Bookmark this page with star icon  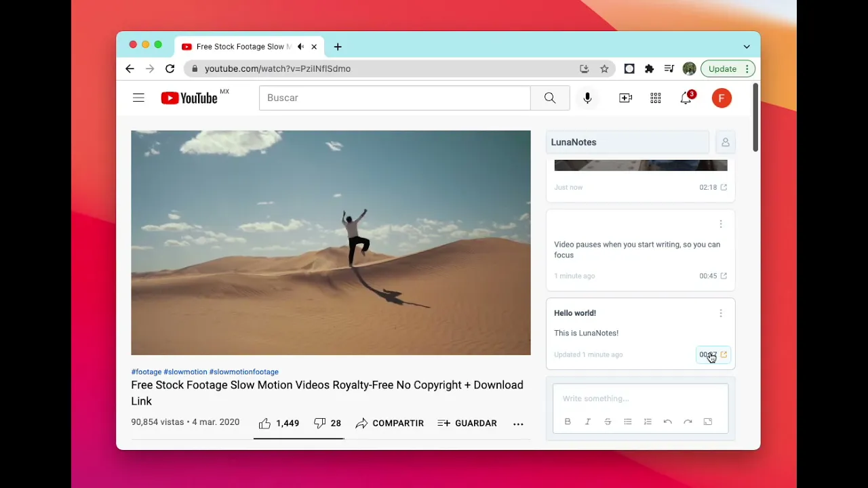point(604,68)
